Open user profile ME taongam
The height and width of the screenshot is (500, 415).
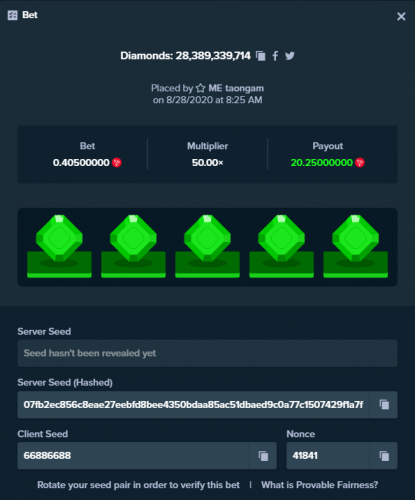pyautogui.click(x=236, y=88)
